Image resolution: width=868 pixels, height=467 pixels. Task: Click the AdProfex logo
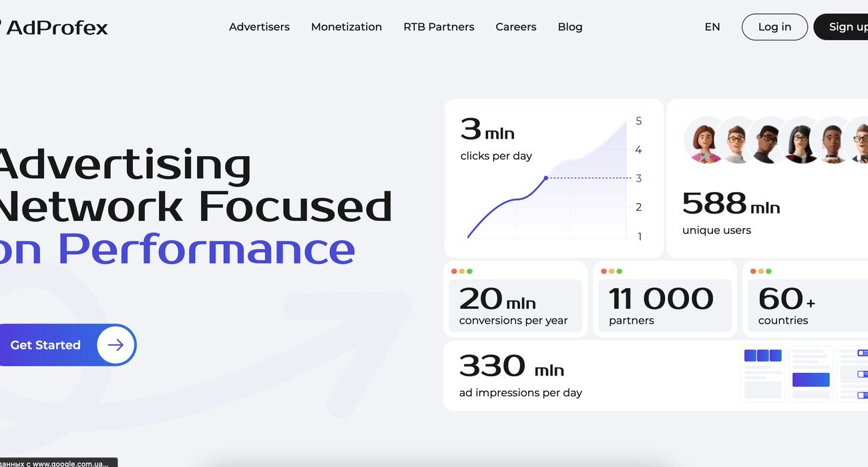tap(55, 27)
